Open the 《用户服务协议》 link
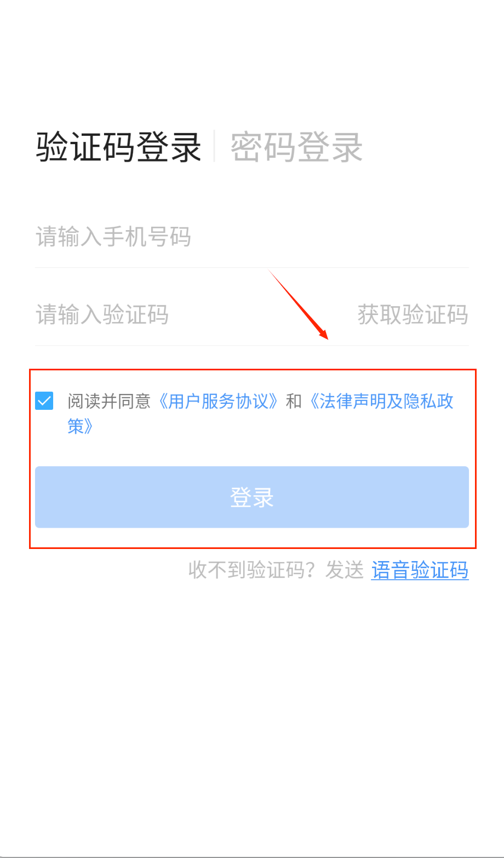 click(217, 401)
